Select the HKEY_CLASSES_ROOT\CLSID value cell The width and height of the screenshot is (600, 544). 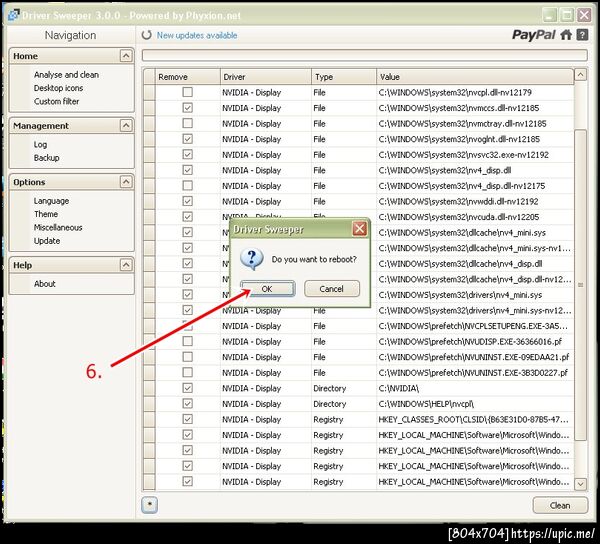(475, 419)
